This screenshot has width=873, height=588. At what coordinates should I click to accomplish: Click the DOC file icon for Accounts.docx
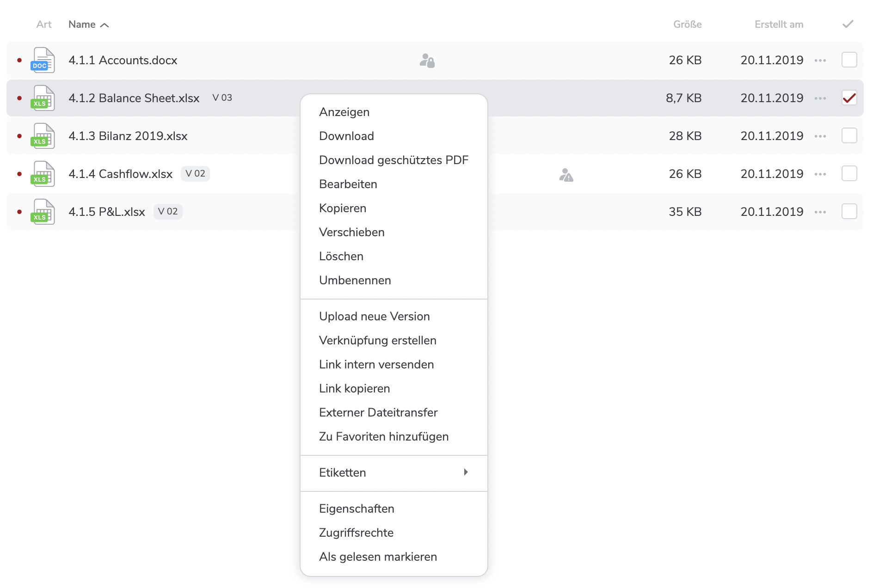43,60
